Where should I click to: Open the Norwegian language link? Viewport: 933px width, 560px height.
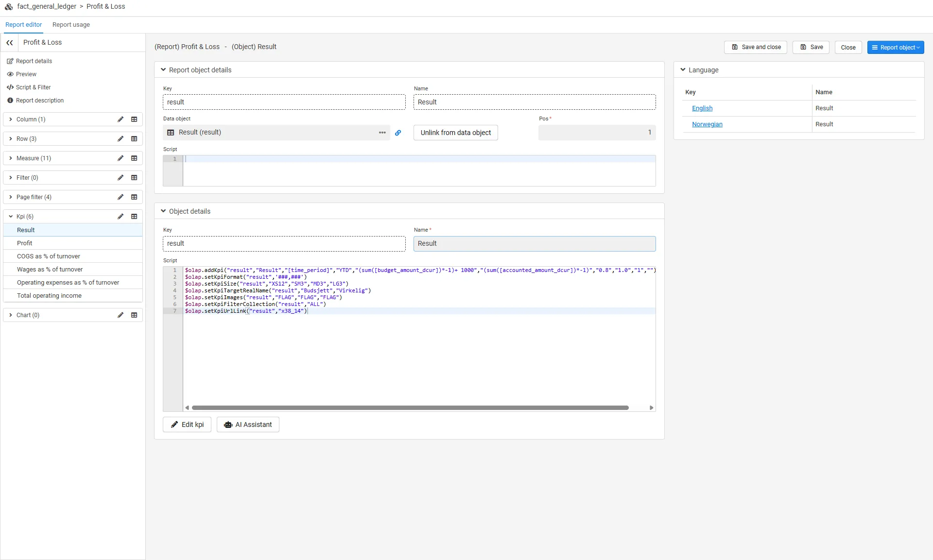pos(707,124)
